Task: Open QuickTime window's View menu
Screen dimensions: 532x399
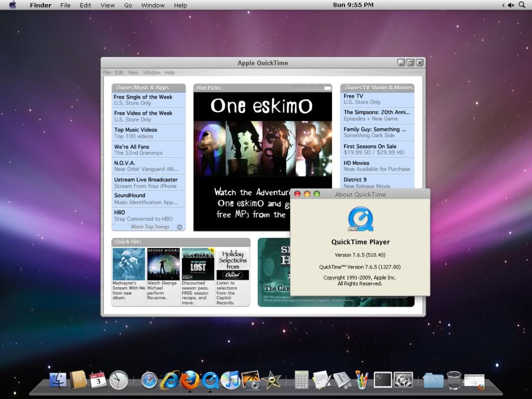Action: pos(133,73)
